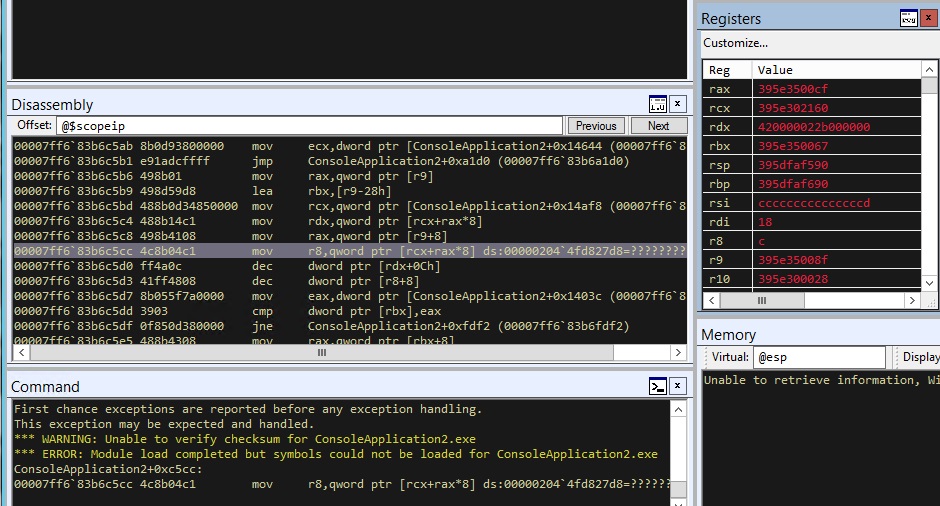
Task: Click the Reg column header
Action: (727, 70)
